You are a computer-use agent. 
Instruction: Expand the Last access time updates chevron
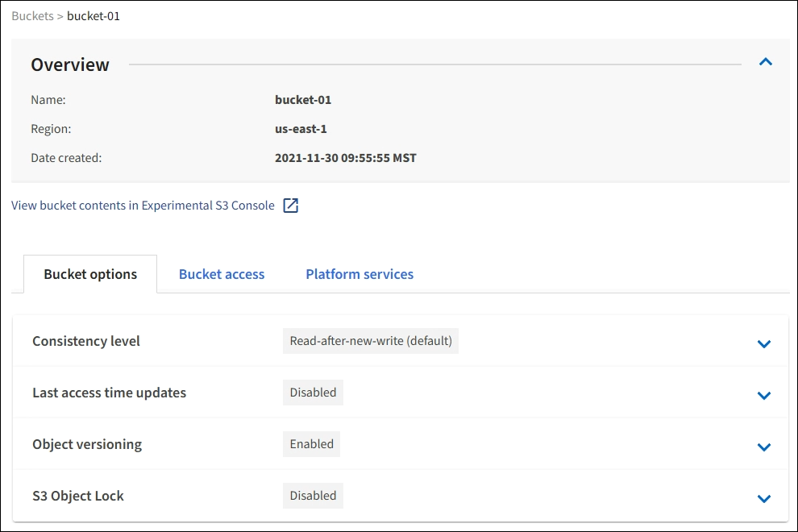[x=764, y=396]
